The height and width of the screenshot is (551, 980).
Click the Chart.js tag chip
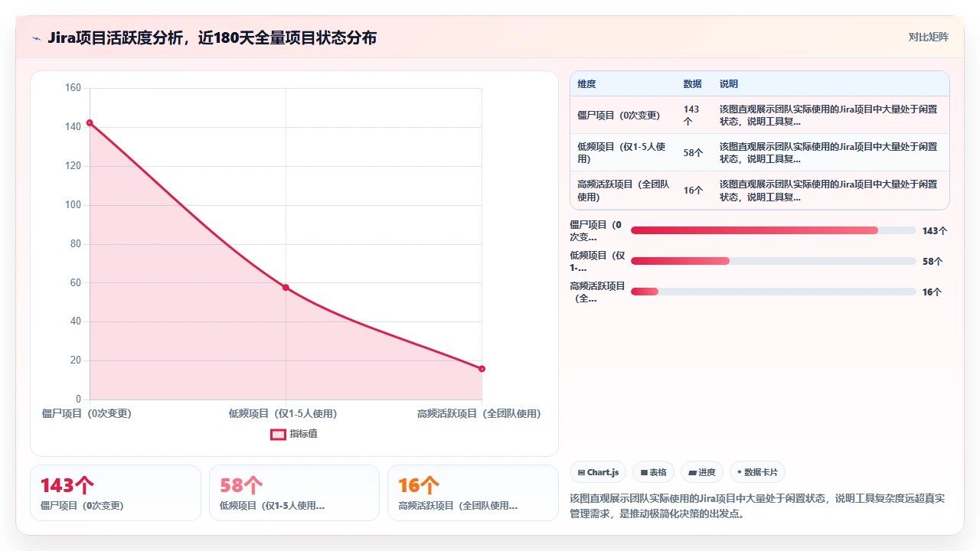tap(599, 472)
